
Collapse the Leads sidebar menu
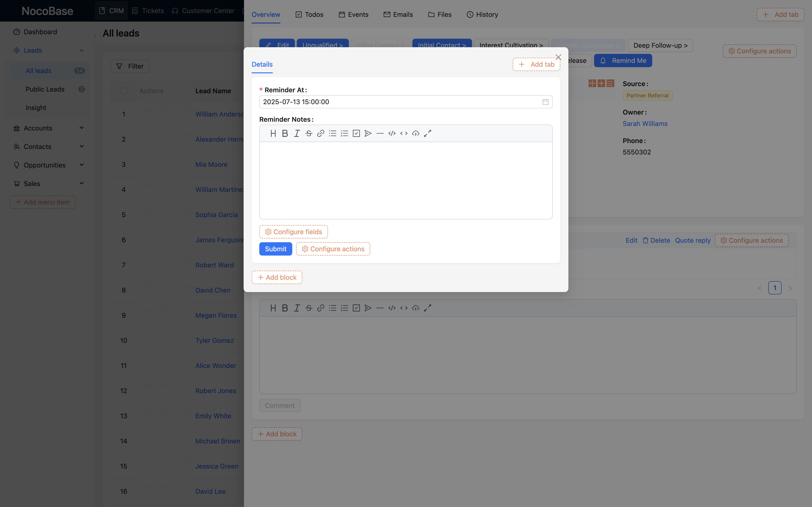tap(81, 50)
